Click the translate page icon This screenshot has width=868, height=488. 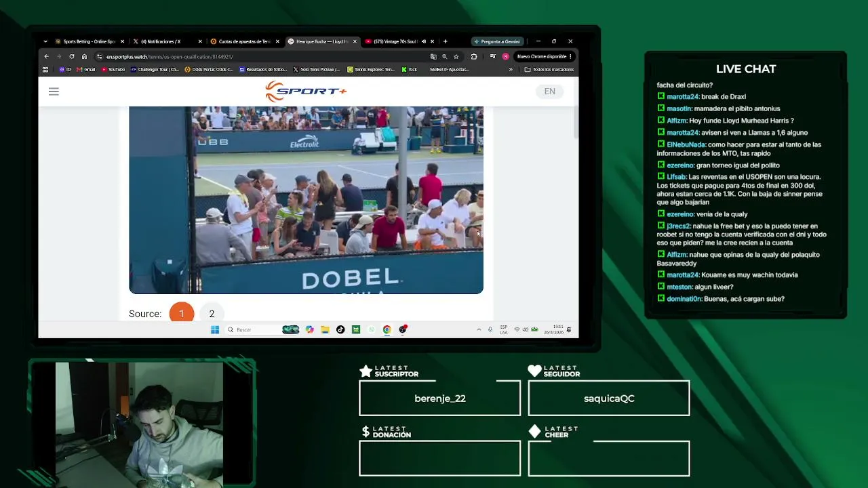tap(433, 56)
